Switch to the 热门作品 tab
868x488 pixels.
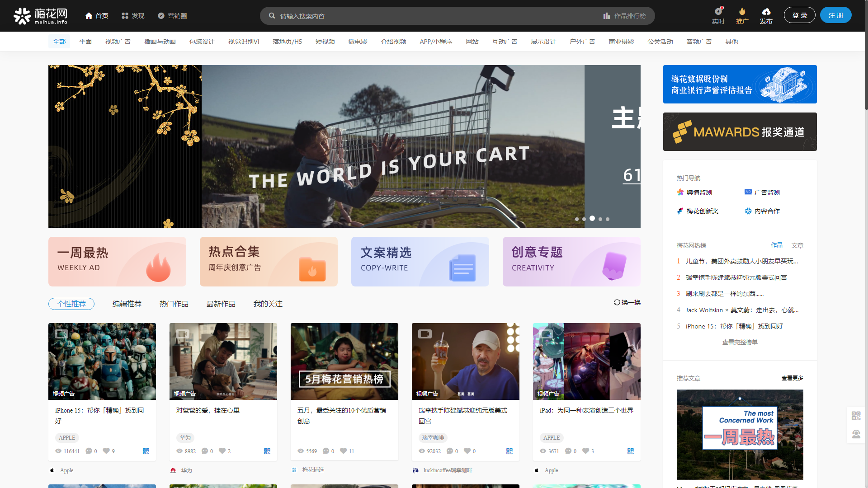pyautogui.click(x=174, y=304)
